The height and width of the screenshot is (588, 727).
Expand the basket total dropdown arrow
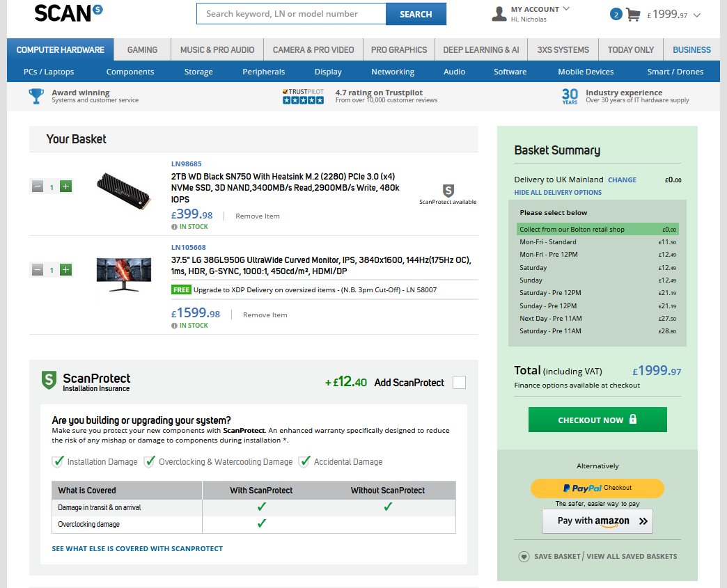[x=696, y=15]
